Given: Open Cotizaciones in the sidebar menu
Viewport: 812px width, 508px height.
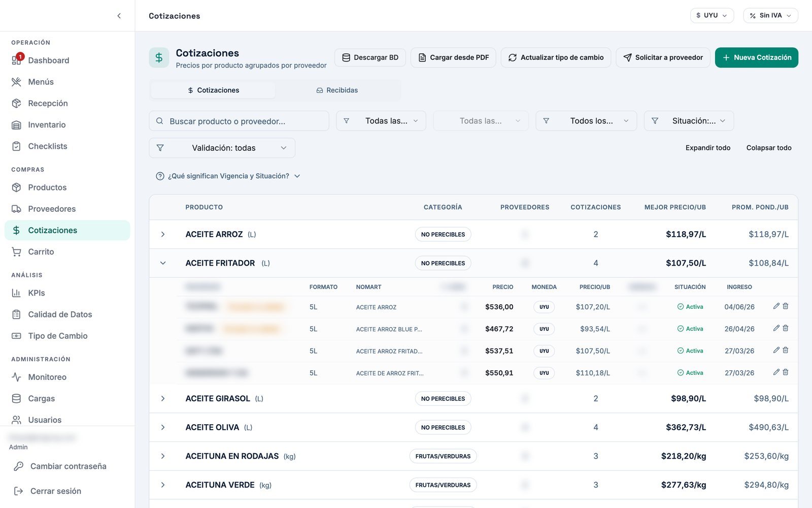Looking at the screenshot, I should click(67, 230).
